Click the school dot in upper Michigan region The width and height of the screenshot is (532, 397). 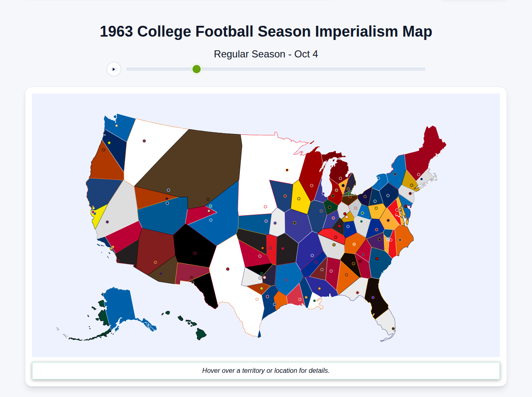click(340, 178)
